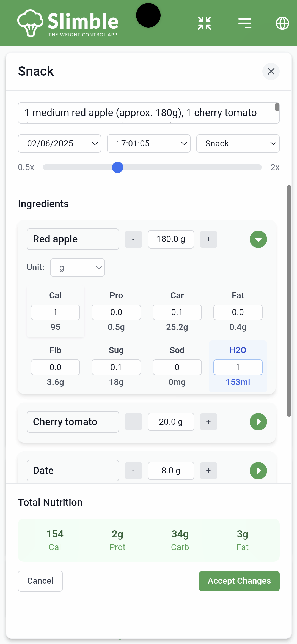Collapse the Red apple details
This screenshot has height=644, width=297.
coord(258,239)
